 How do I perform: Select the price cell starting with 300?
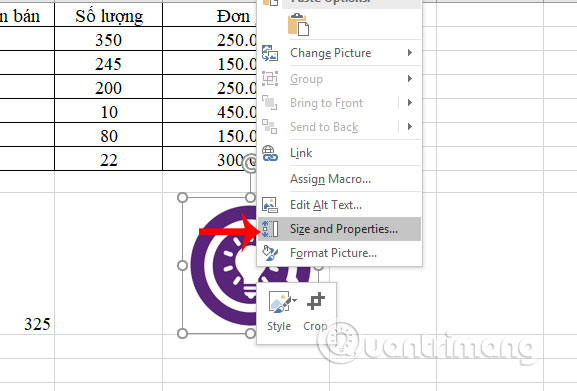tap(210, 159)
